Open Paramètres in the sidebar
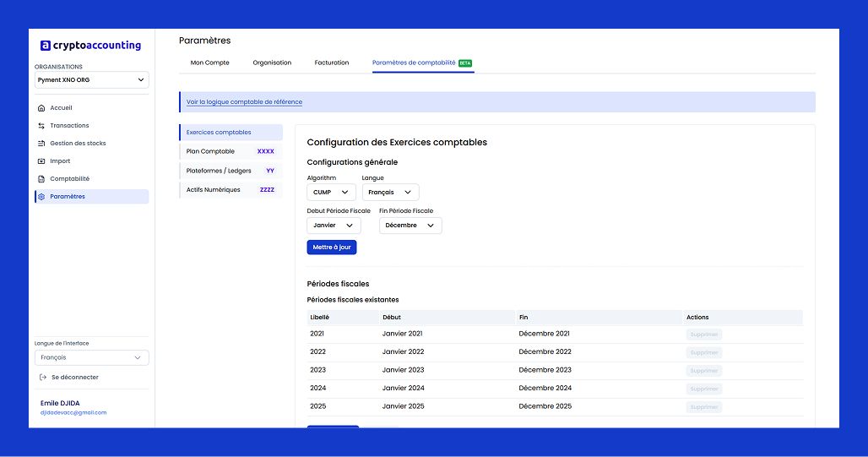Viewport: 868px width, 457px height. pyautogui.click(x=91, y=197)
